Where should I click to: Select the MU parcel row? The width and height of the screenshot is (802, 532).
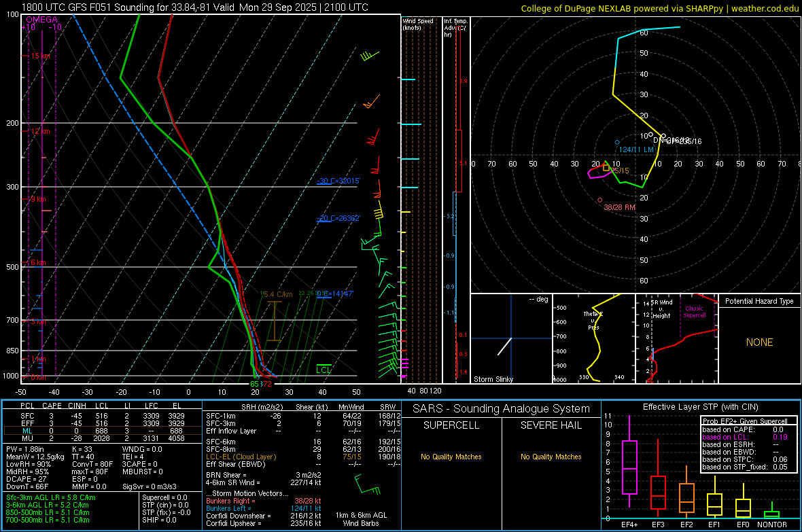(x=102, y=438)
